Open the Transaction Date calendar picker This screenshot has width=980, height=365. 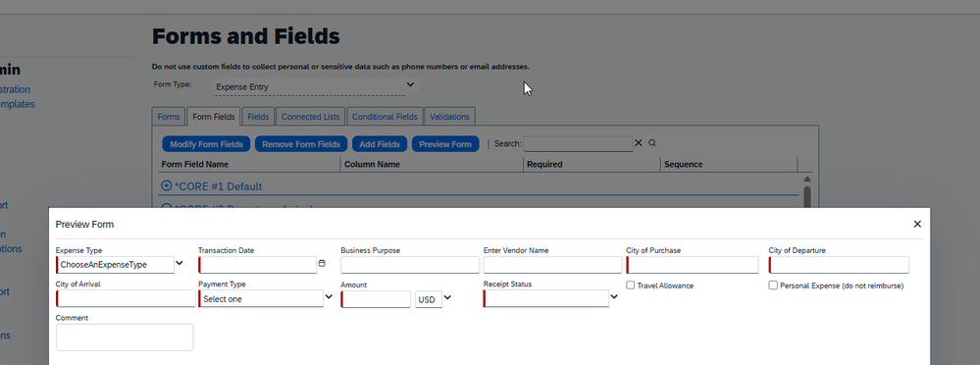pos(322,264)
